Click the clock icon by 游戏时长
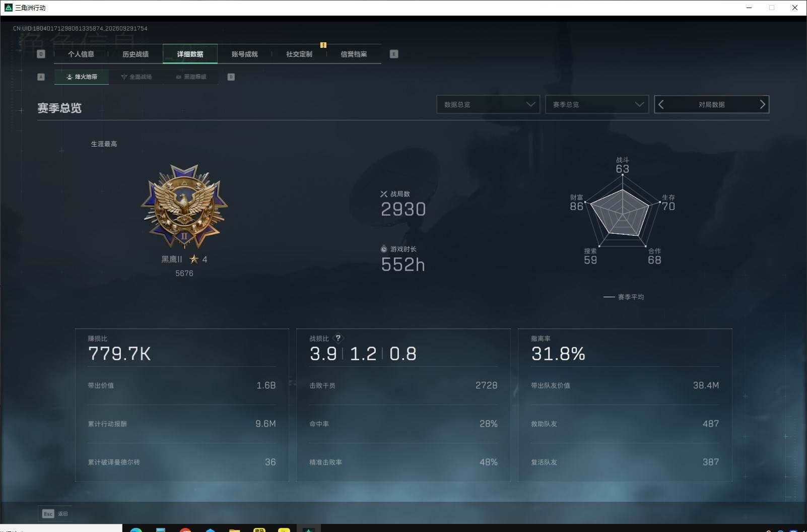This screenshot has height=532, width=807. pyautogui.click(x=384, y=249)
